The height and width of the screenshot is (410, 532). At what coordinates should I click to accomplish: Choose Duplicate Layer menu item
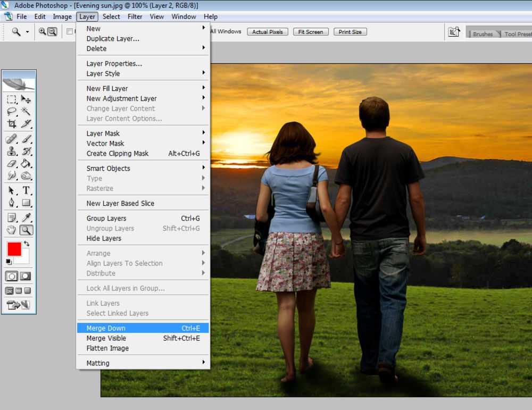[x=143, y=39]
